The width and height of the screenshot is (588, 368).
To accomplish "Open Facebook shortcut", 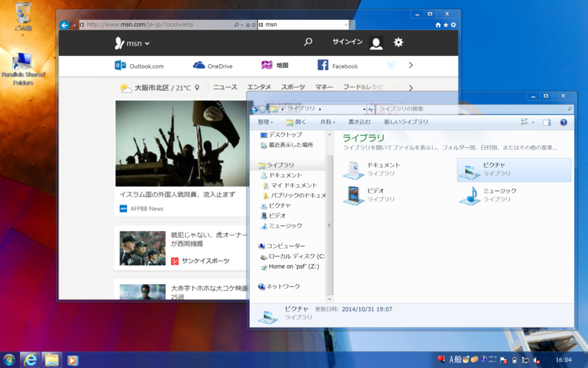I will coord(337,66).
